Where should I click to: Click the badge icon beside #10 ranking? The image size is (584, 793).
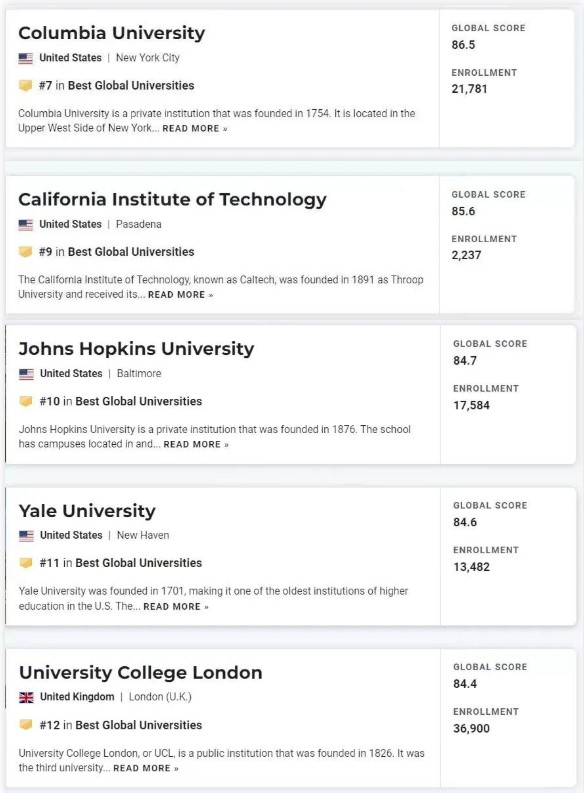(26, 402)
